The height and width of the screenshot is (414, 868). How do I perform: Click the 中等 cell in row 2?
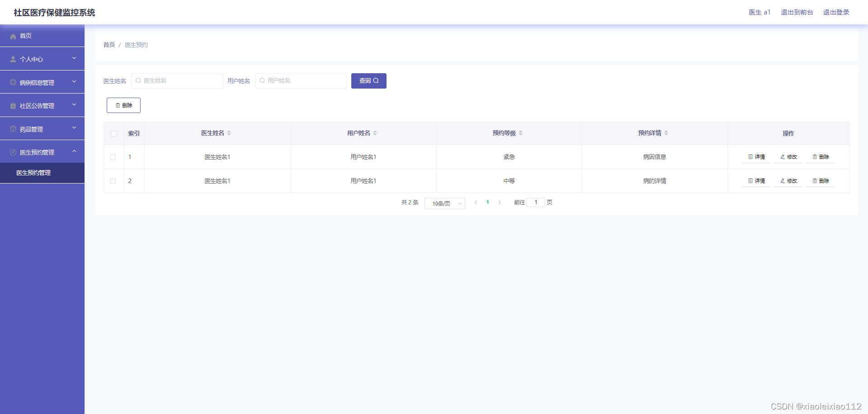(509, 181)
